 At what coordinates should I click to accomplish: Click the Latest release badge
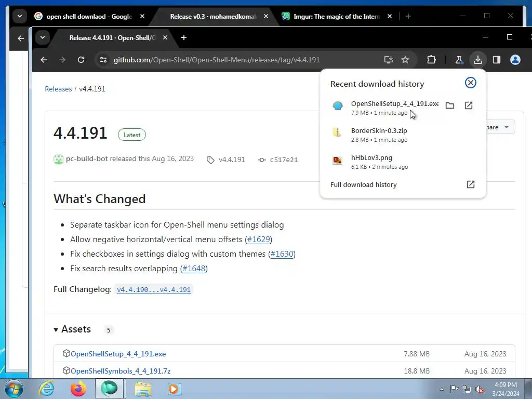pyautogui.click(x=131, y=135)
